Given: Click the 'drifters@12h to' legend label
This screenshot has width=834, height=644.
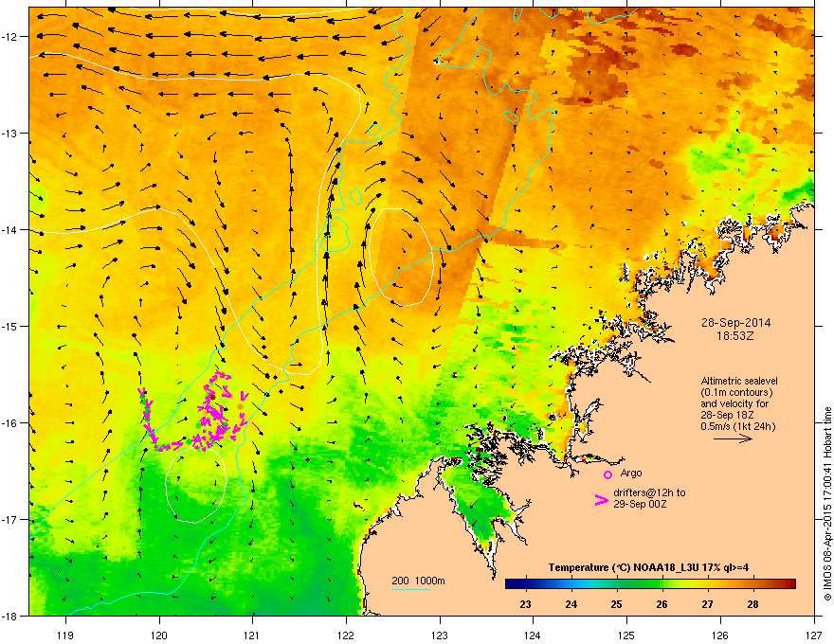Looking at the screenshot, I should tap(649, 492).
